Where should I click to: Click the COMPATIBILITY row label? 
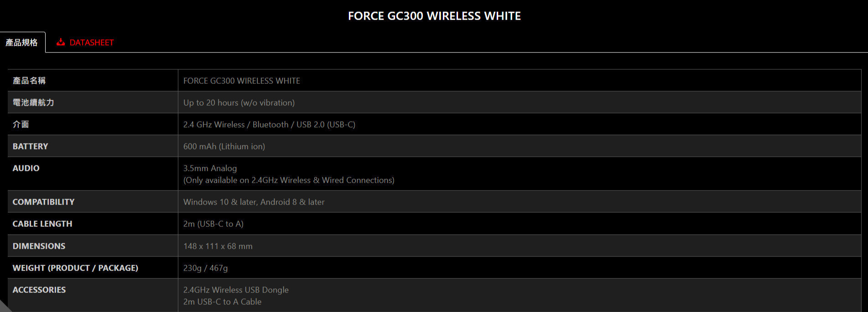pos(43,202)
